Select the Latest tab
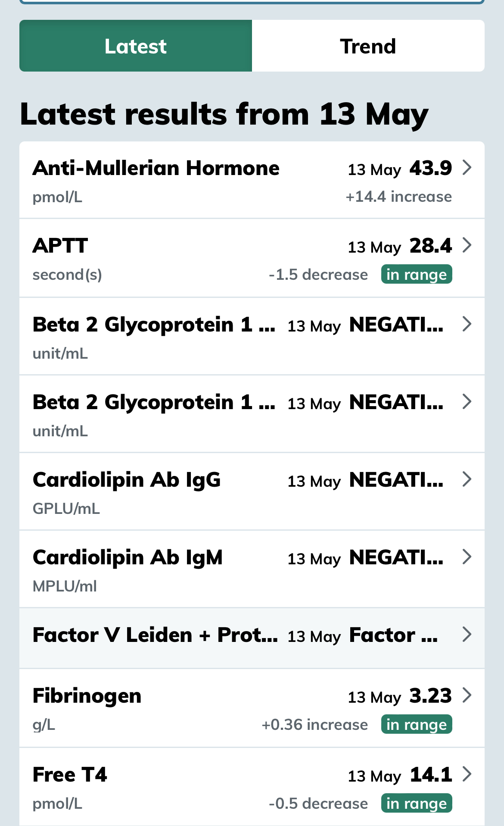The width and height of the screenshot is (504, 826). tap(135, 46)
